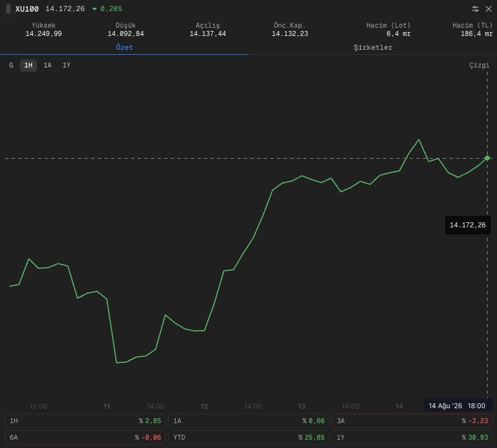Click the 12:00 time axis label
The image size is (497, 448).
click(38, 407)
